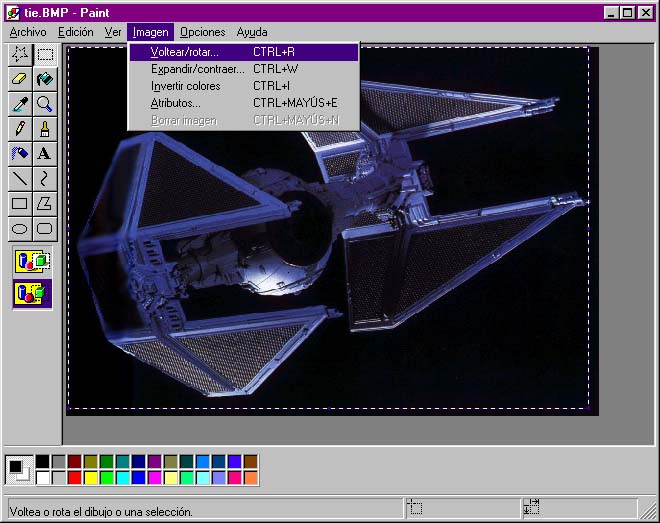Open the Archivo menu
The height and width of the screenshot is (523, 660).
(28, 32)
